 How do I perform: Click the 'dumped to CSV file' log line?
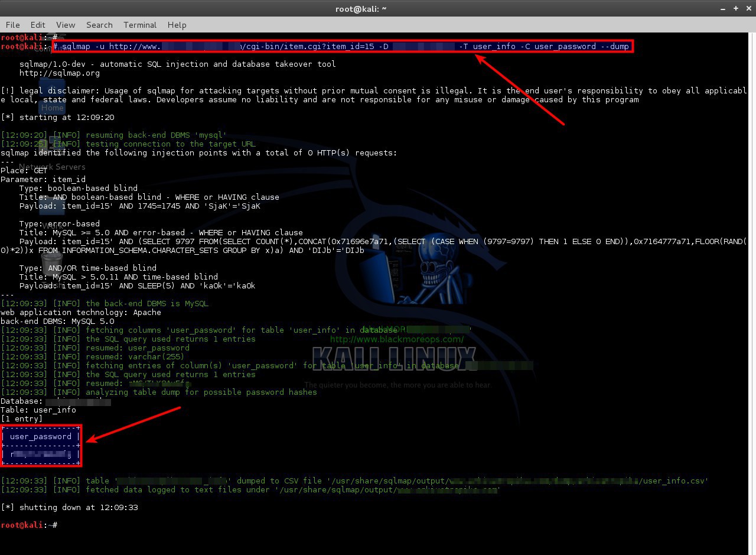coord(354,481)
